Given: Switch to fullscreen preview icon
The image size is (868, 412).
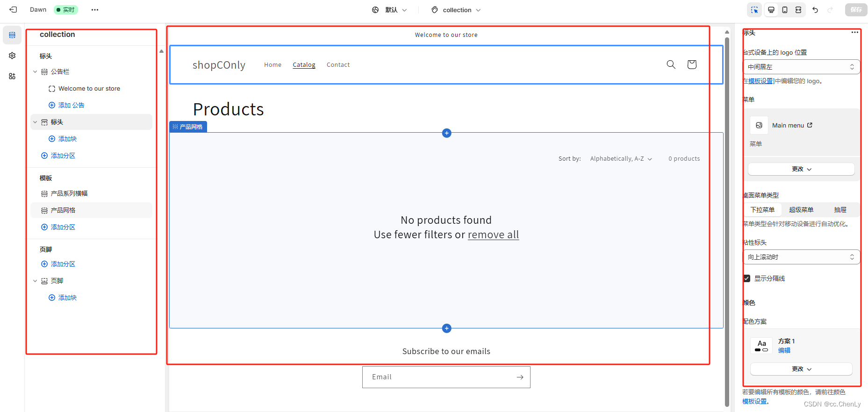Looking at the screenshot, I should [x=798, y=10].
